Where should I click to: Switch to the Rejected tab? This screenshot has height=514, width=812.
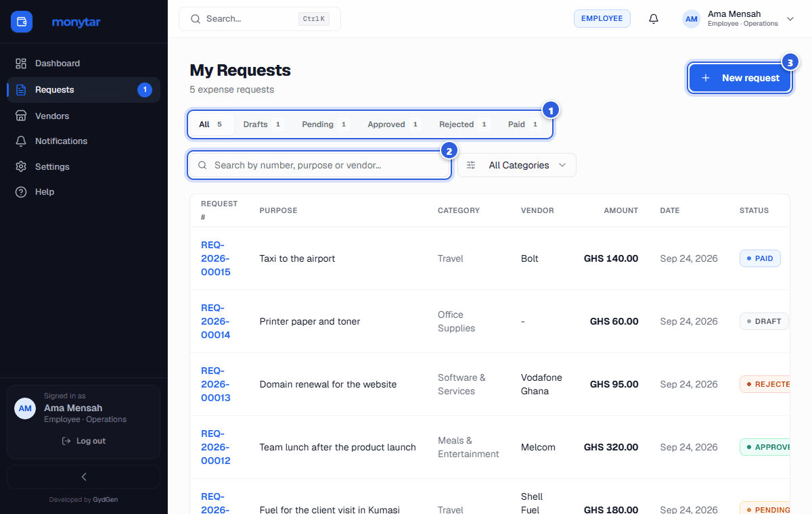coord(464,124)
